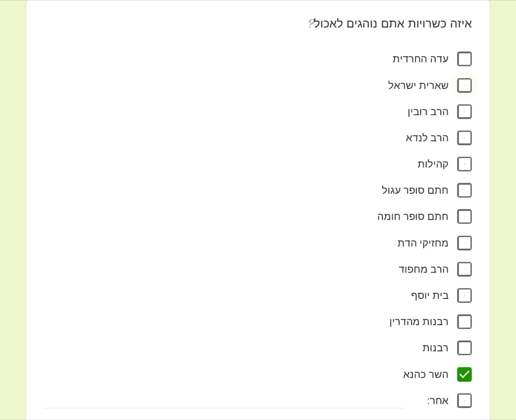Select the חתם סופר חומה checkbox

[464, 217]
